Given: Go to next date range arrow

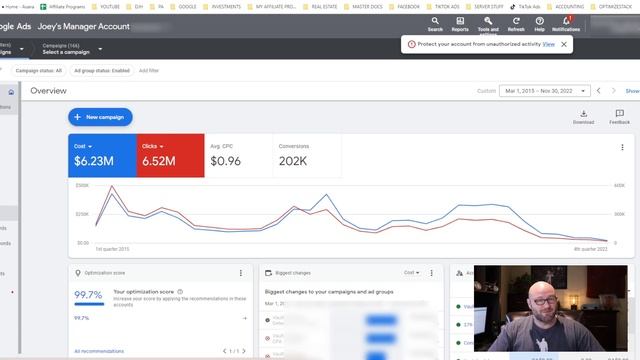Looking at the screenshot, I should coord(613,91).
